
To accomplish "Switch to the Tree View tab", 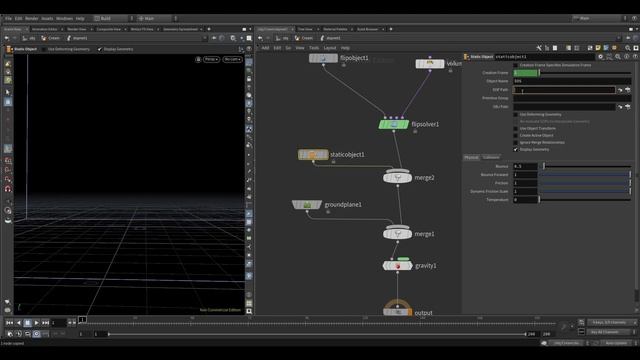I will click(x=305, y=29).
